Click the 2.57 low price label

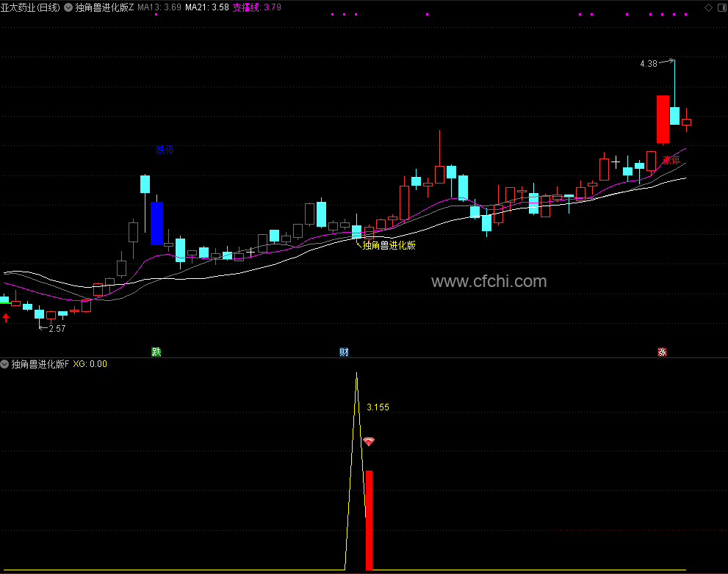57,329
